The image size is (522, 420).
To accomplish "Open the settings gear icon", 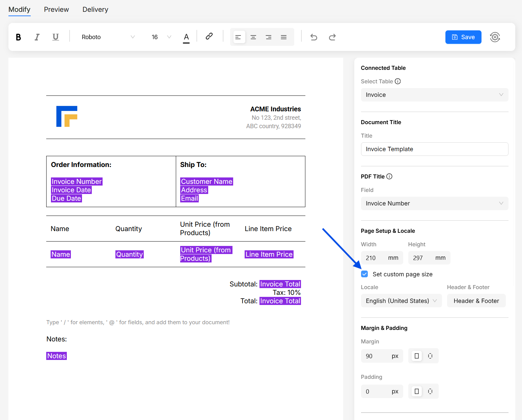I will (495, 37).
